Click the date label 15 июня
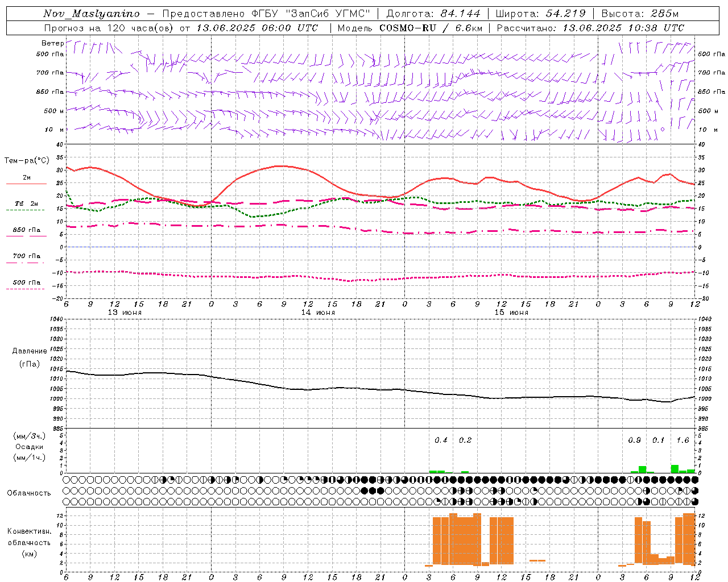 coord(511,313)
